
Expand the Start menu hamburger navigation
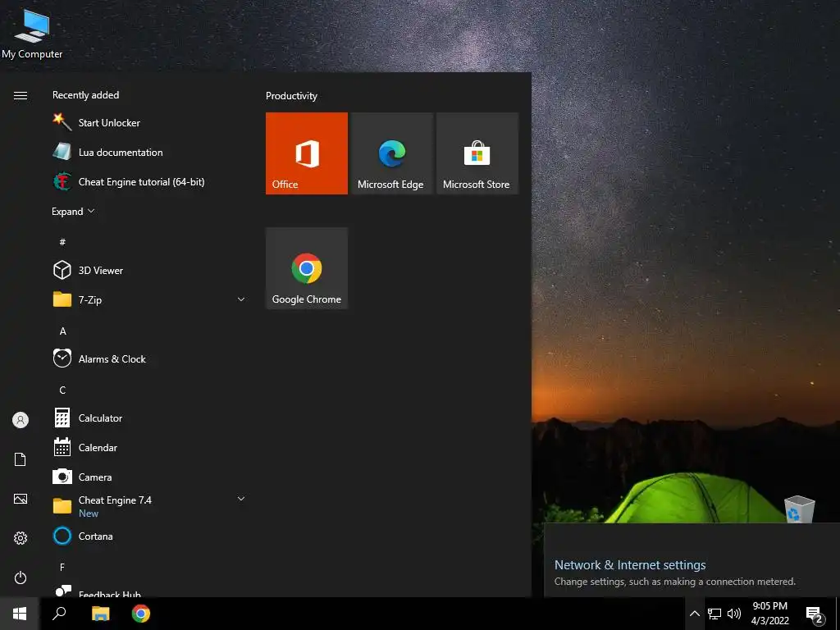pyautogui.click(x=21, y=95)
